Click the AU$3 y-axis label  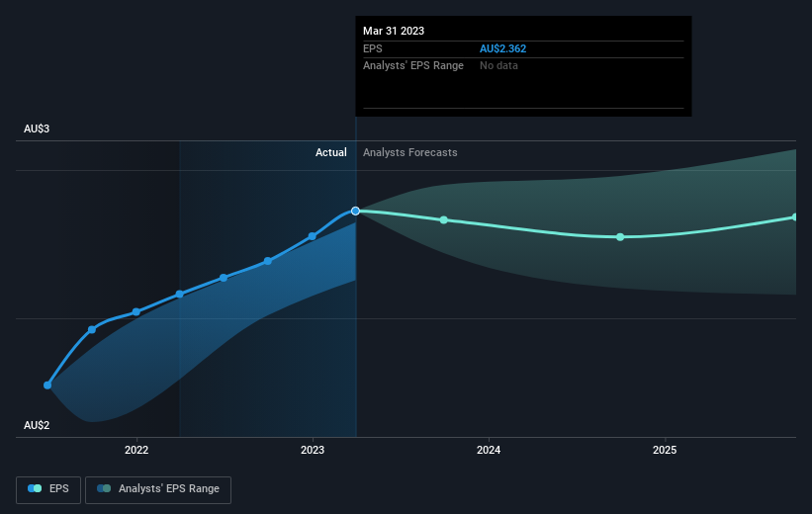tap(37, 128)
